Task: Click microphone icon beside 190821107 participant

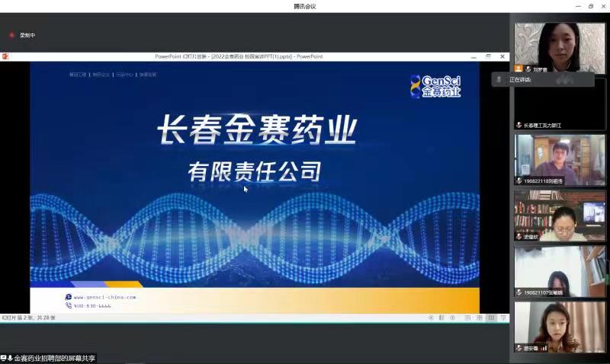Action: tap(518, 292)
